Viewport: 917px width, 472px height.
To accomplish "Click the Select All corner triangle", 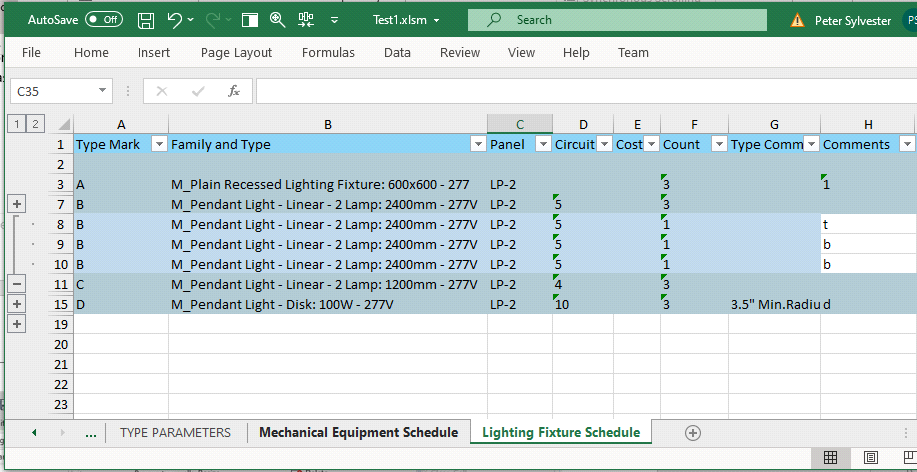I will pyautogui.click(x=64, y=124).
